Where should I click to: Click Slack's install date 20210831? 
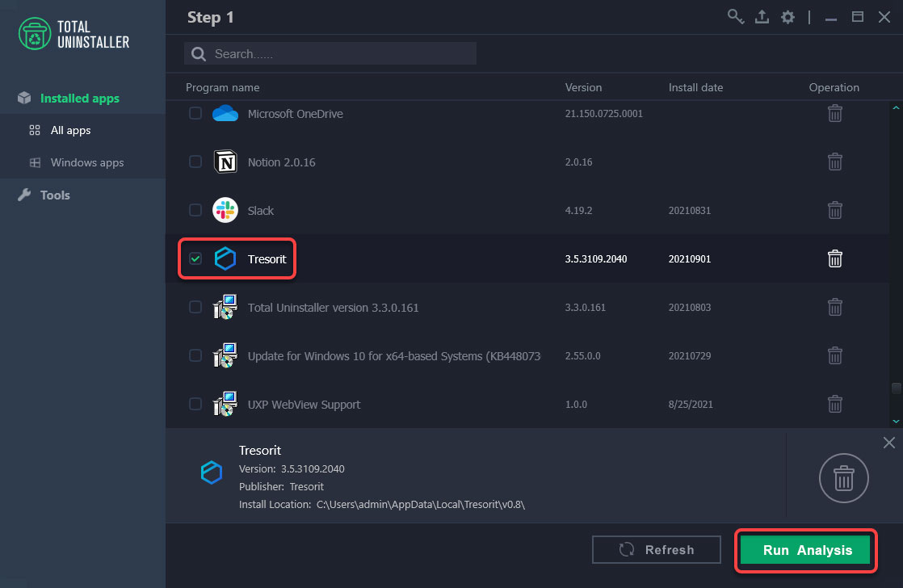click(689, 210)
